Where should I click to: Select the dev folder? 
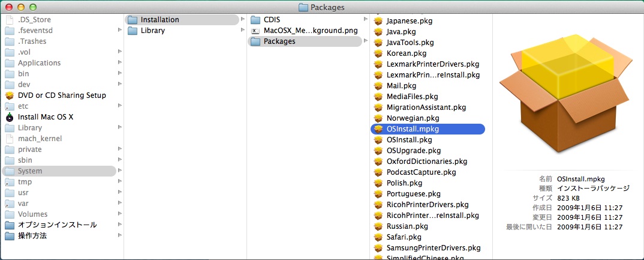click(24, 84)
